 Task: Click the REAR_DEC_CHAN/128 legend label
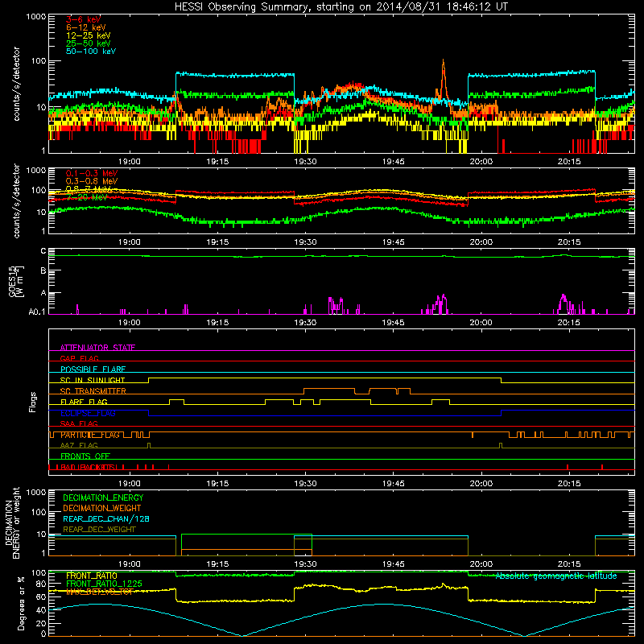point(106,518)
